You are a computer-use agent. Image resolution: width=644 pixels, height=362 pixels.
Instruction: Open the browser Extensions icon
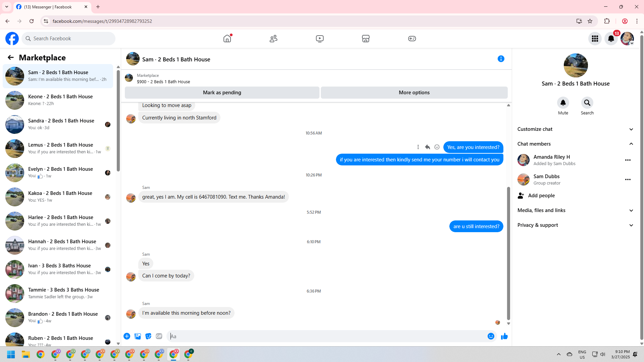(607, 21)
